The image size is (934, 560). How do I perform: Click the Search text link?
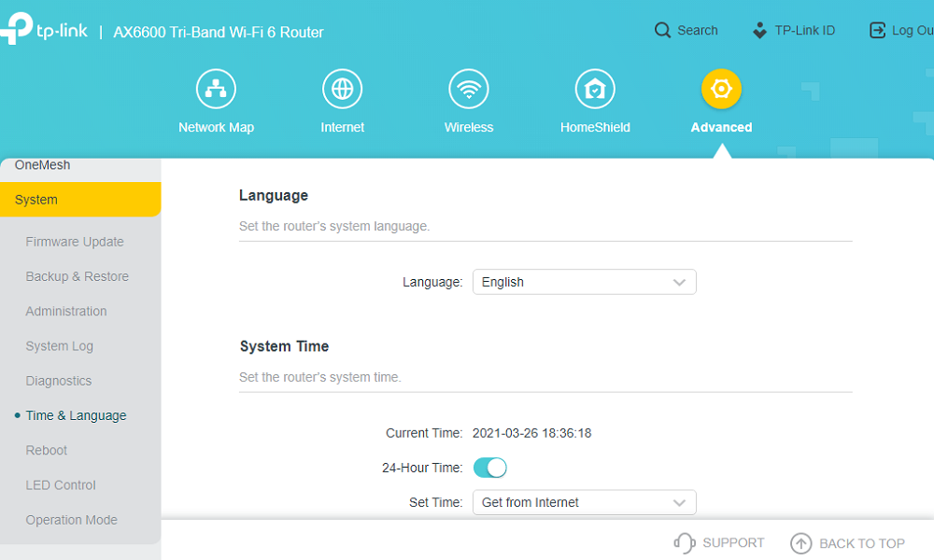point(698,31)
